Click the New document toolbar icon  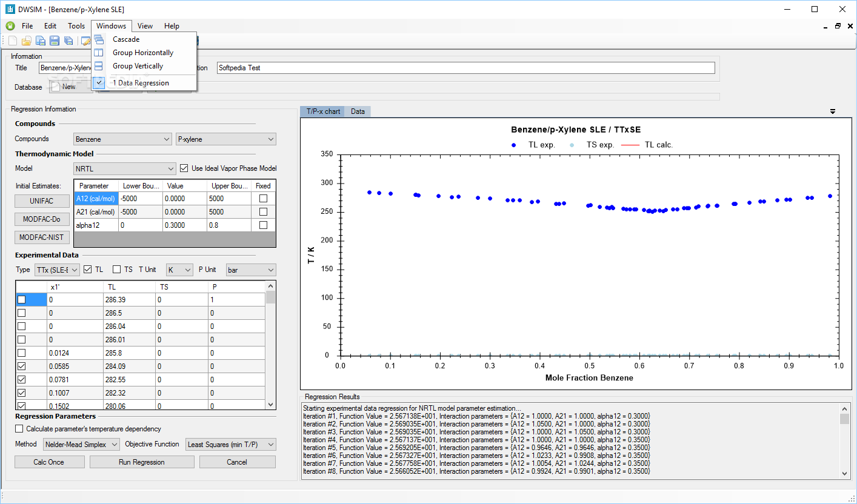point(13,41)
